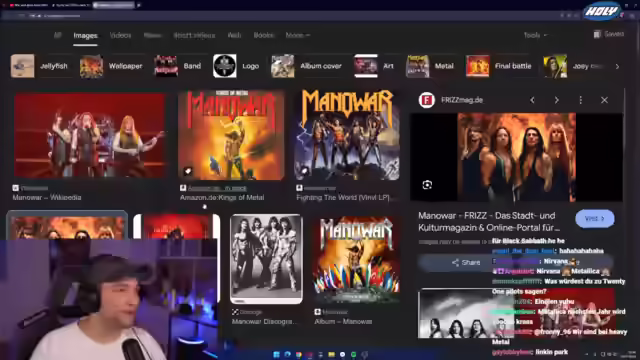Switch to the Books tab

coord(264,36)
